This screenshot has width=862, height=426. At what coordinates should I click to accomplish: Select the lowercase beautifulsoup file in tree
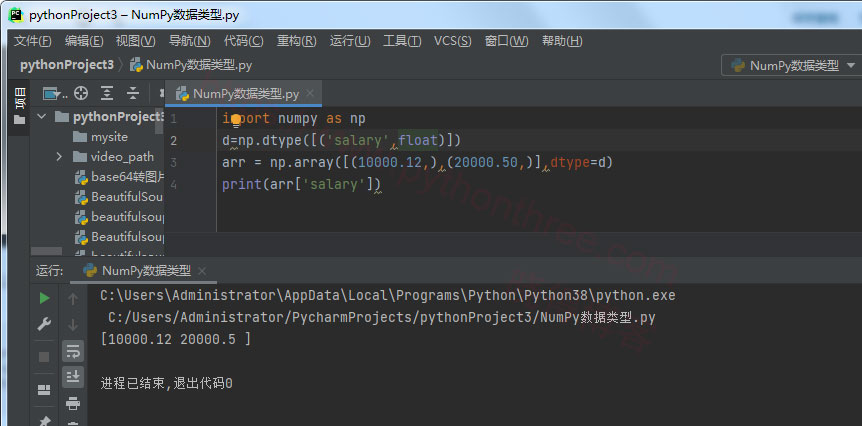(119, 217)
